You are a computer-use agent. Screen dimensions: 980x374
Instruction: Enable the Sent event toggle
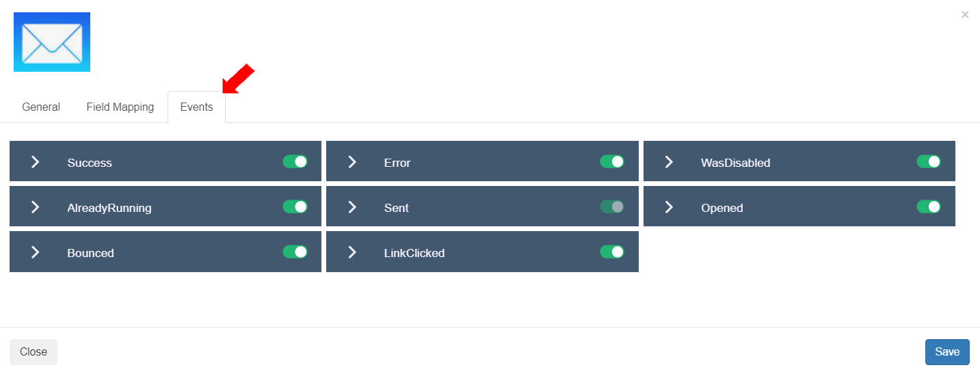(x=612, y=206)
